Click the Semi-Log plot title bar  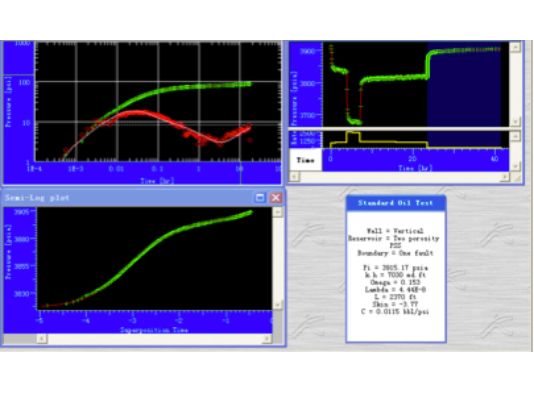(x=128, y=198)
